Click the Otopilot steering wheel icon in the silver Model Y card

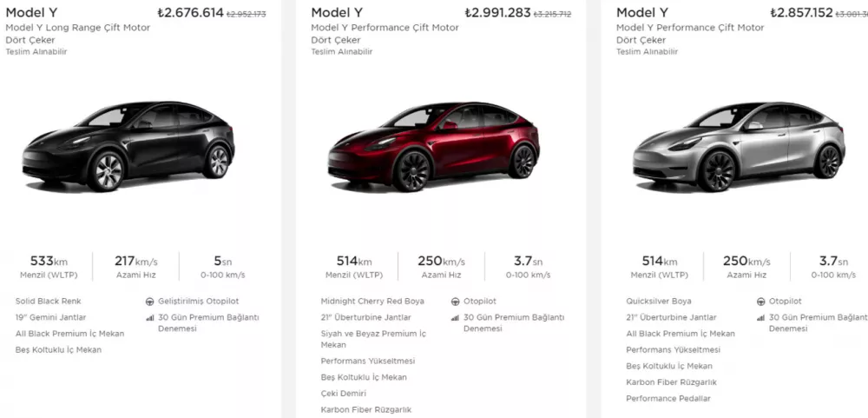[760, 302]
